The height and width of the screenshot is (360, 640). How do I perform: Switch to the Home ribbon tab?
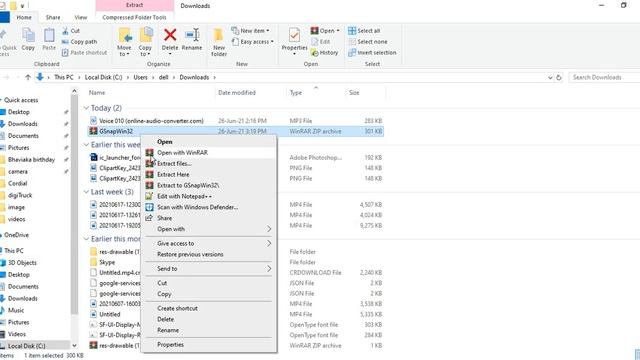[x=24, y=17]
